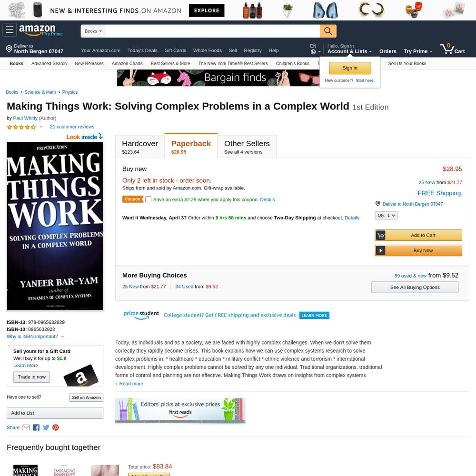476x476 pixels.
Task: Open the hamburger navigation menu
Action: click(10, 30)
